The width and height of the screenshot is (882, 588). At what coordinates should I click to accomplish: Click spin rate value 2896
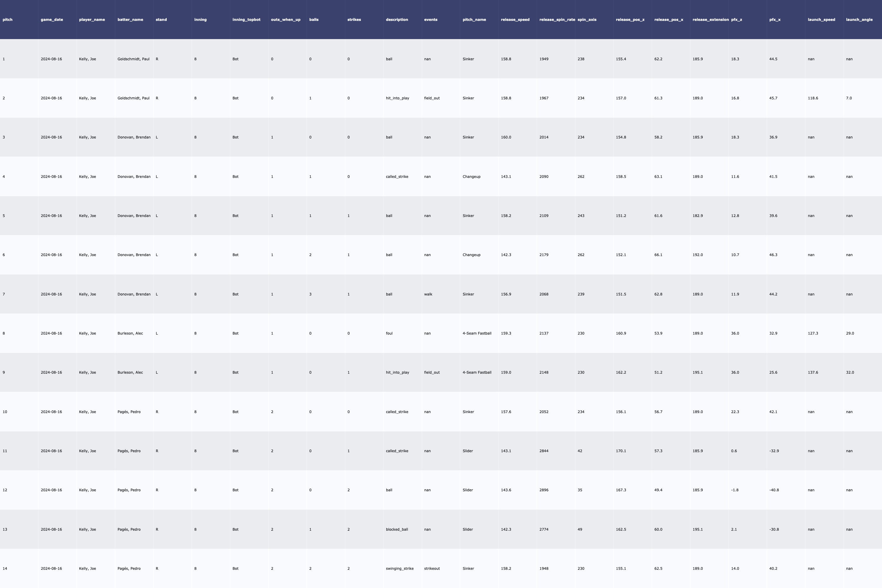coord(544,490)
